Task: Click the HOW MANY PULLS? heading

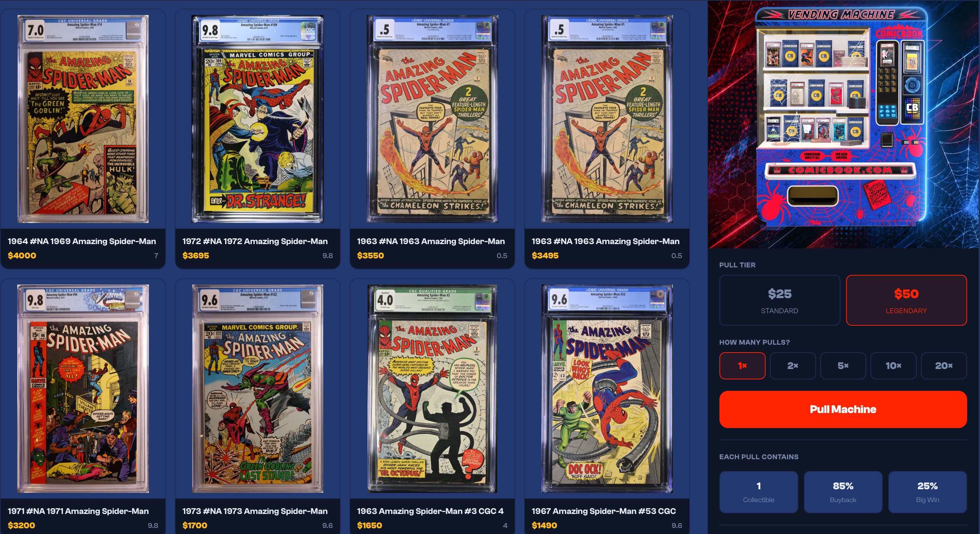Action: pyautogui.click(x=754, y=342)
